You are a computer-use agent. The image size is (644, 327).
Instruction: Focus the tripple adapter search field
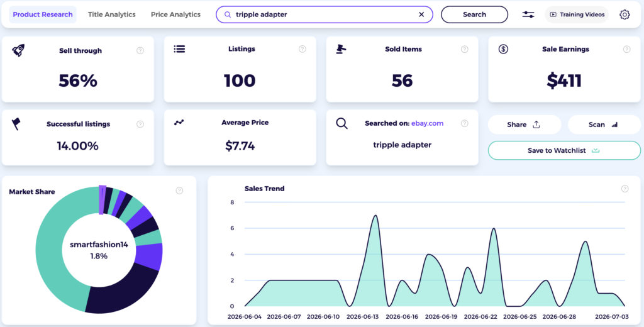pos(325,14)
